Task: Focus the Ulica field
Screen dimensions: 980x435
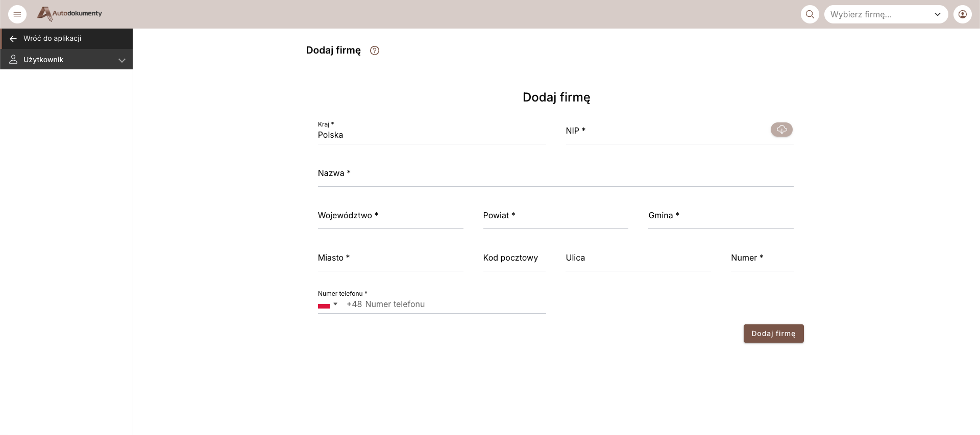Action: coord(638,259)
